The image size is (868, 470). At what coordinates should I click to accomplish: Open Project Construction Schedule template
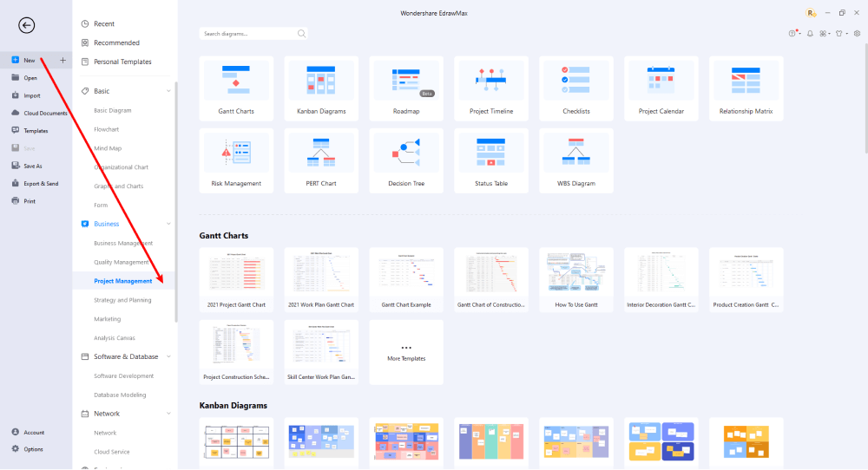[x=236, y=352]
